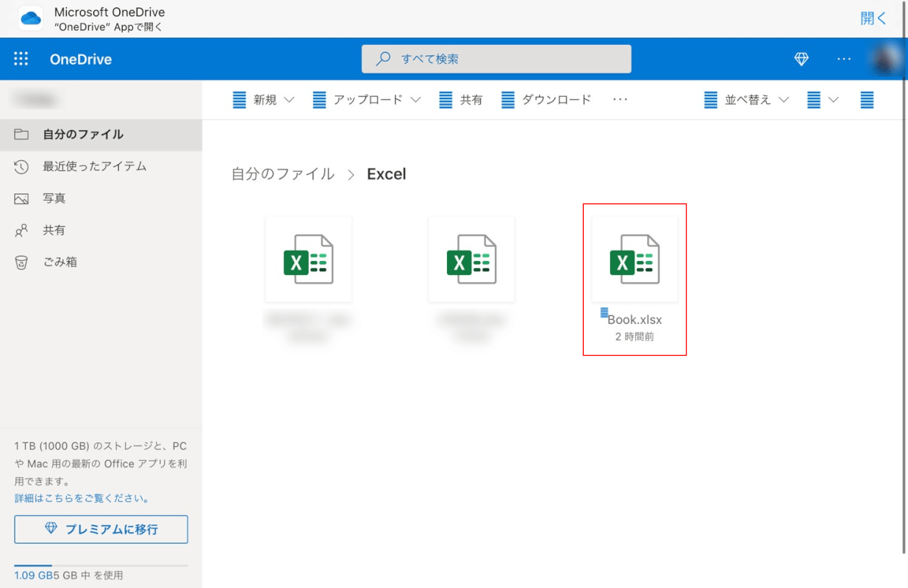
Task: Open the second blurred Excel file thumbnail
Action: tap(472, 259)
